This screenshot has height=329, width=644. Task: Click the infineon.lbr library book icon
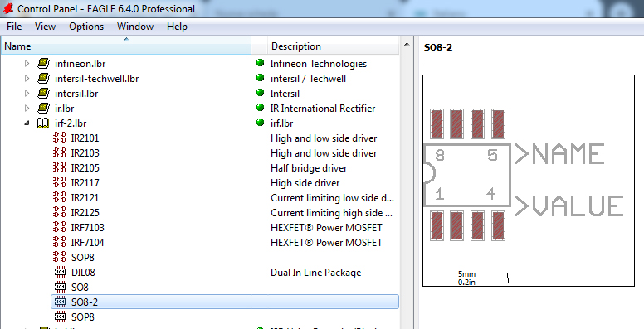click(43, 64)
